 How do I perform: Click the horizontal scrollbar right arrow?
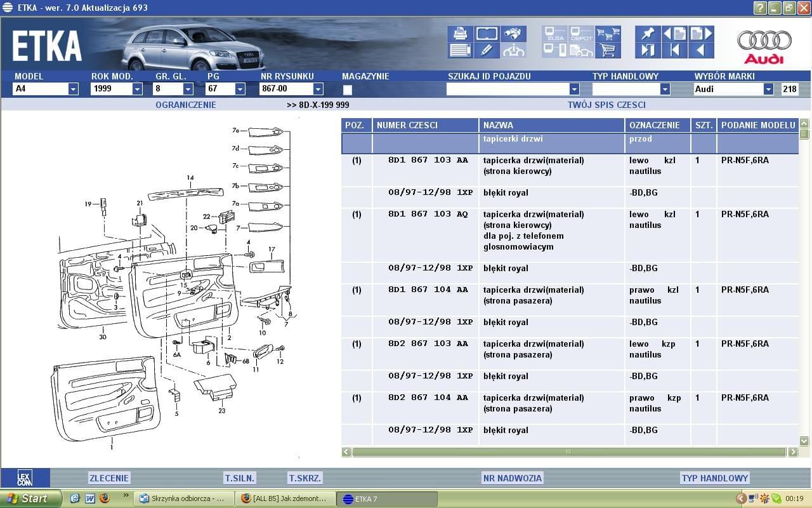click(793, 452)
